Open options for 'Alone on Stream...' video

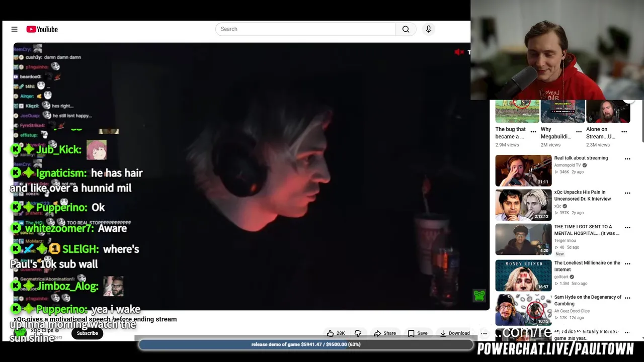624,132
